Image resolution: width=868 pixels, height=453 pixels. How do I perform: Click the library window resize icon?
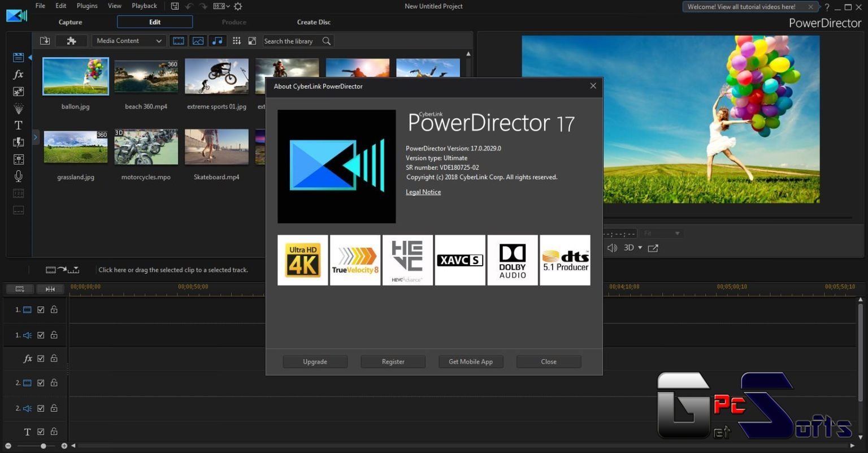point(251,41)
